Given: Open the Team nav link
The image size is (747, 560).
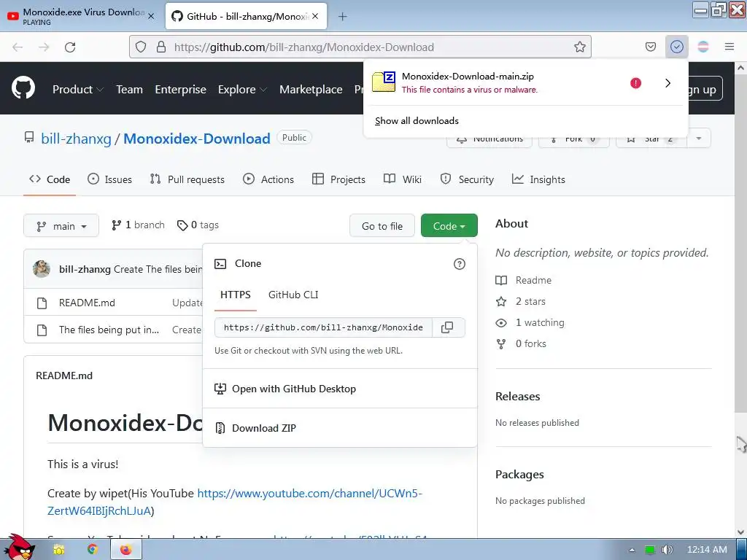Looking at the screenshot, I should coord(130,90).
